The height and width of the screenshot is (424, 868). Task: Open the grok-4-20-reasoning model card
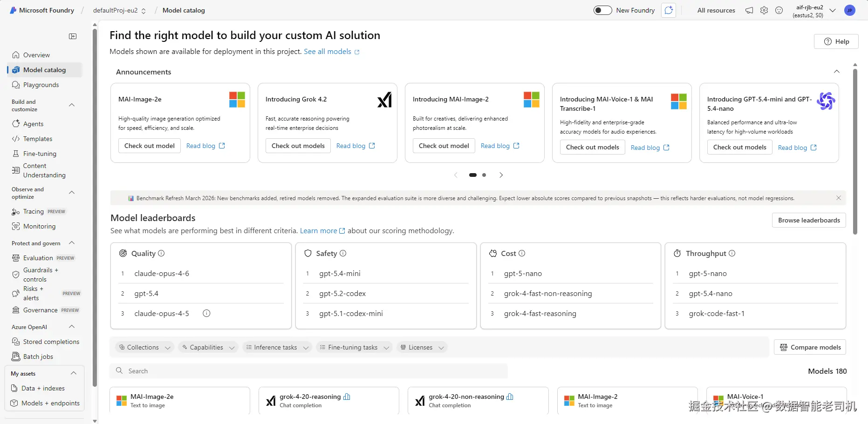click(x=329, y=400)
